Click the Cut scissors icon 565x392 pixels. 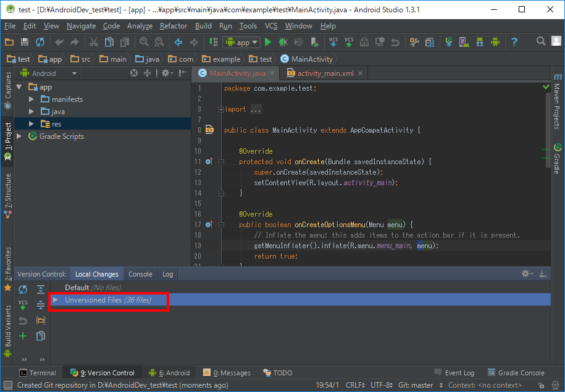94,42
